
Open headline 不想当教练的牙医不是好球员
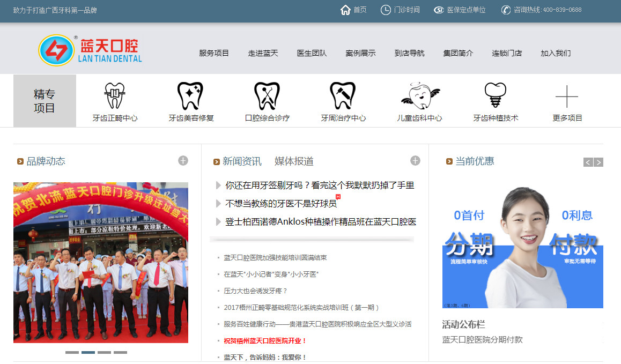coord(281,204)
